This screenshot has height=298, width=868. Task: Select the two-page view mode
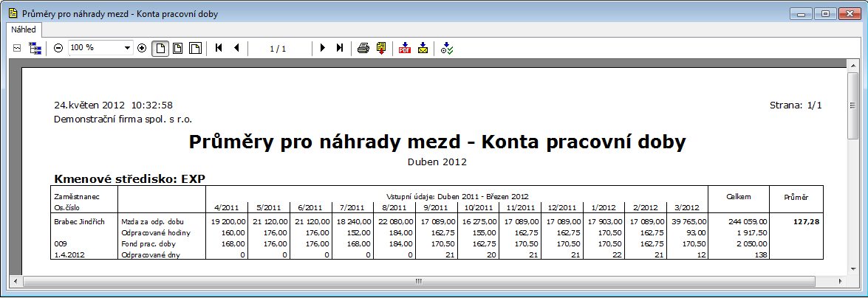tap(196, 48)
